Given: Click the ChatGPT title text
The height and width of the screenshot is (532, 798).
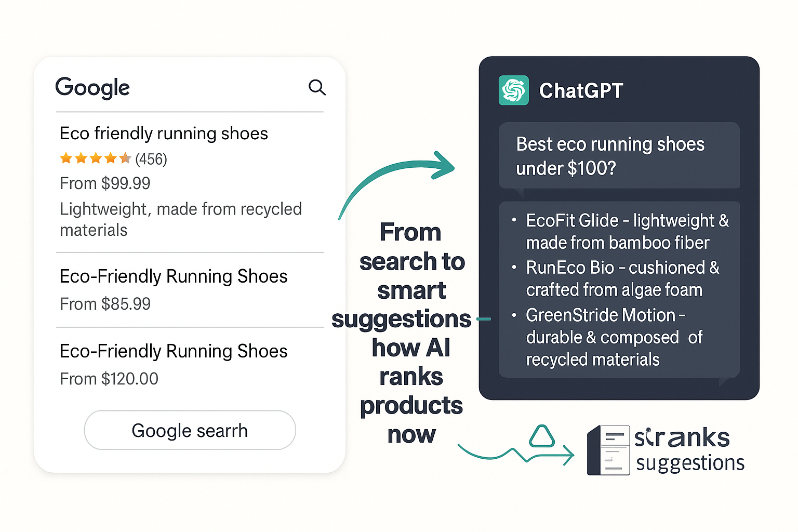Looking at the screenshot, I should point(581,91).
